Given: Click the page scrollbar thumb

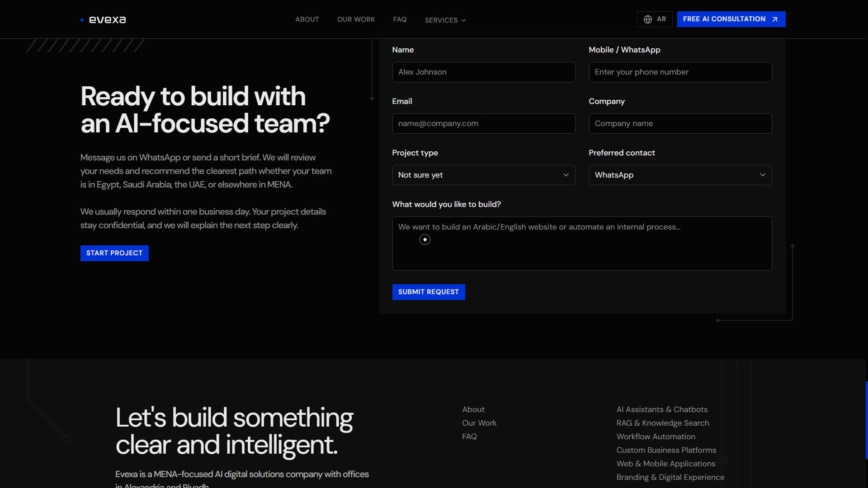Looking at the screenshot, I should click(x=866, y=420).
